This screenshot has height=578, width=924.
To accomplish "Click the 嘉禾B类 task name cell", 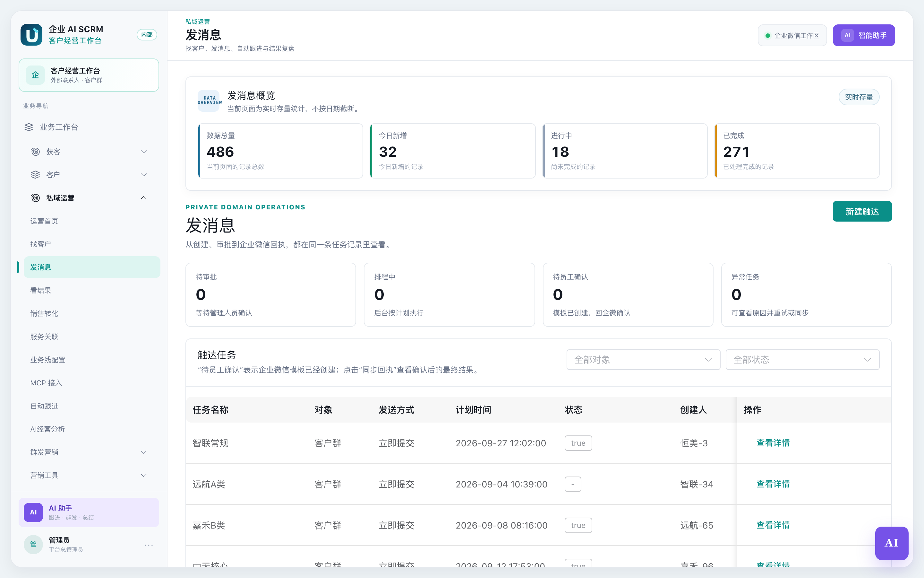I will 209,525.
